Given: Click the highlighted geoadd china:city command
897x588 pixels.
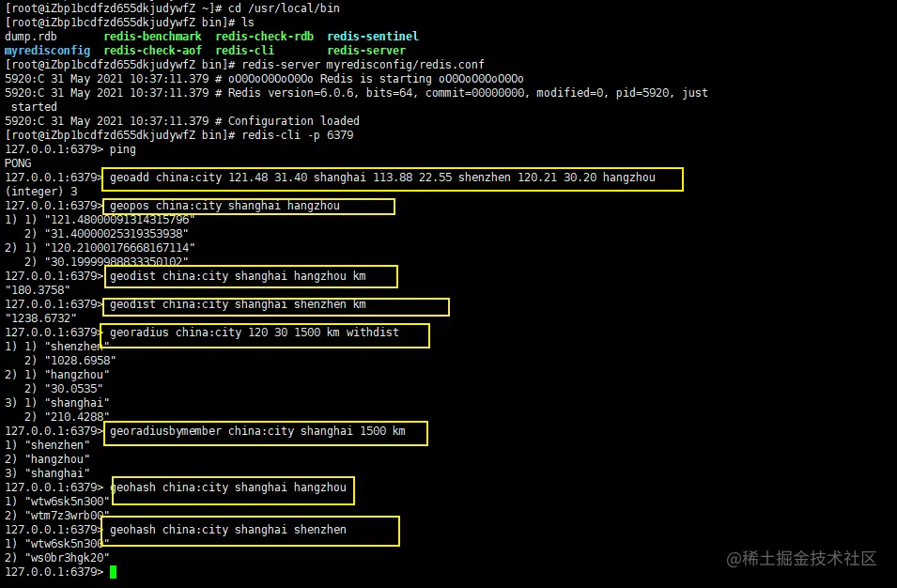Looking at the screenshot, I should [x=382, y=178].
